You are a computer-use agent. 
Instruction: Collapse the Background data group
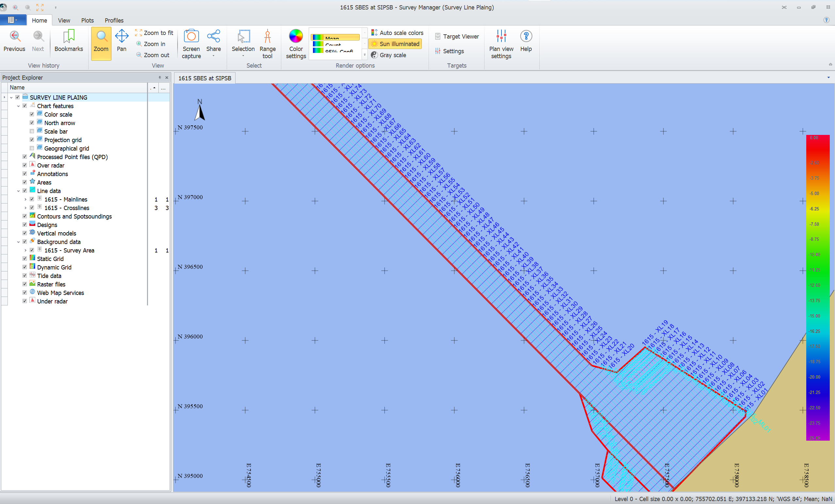[x=18, y=242]
